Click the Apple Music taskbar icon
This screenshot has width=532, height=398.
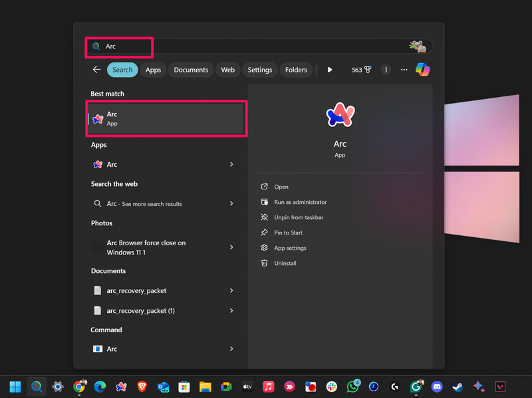(x=268, y=386)
